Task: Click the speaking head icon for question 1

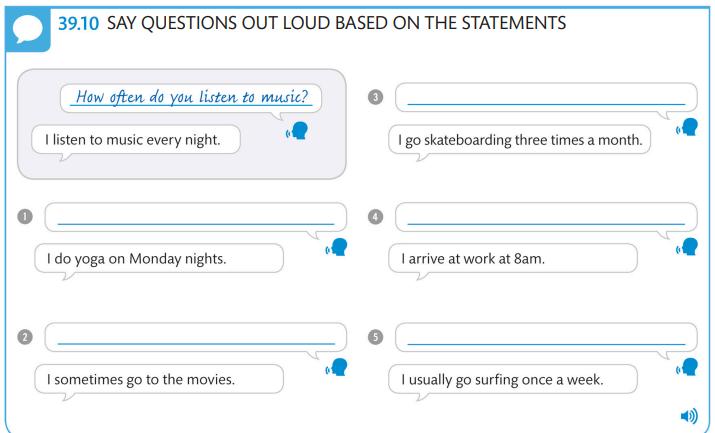Action: coord(337,247)
